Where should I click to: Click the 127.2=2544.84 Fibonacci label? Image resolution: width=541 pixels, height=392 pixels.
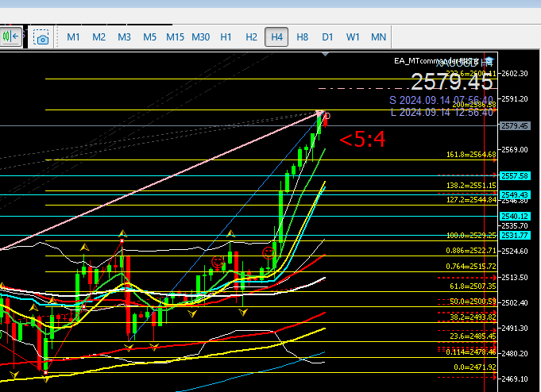coord(471,200)
